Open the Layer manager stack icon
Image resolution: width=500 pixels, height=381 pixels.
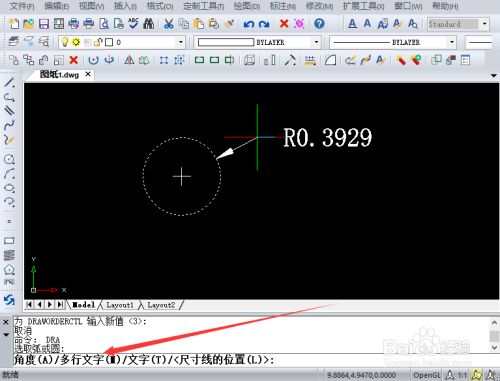[x=14, y=42]
